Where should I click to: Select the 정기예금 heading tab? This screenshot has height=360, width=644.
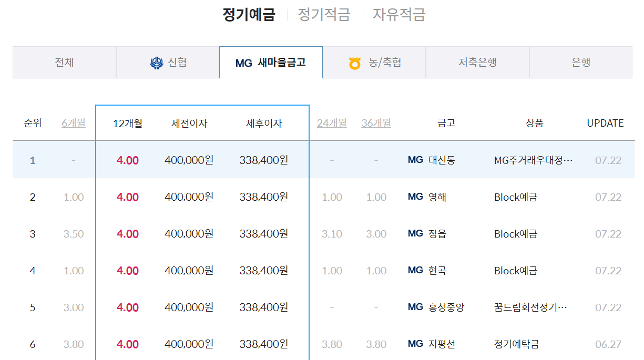point(249,14)
